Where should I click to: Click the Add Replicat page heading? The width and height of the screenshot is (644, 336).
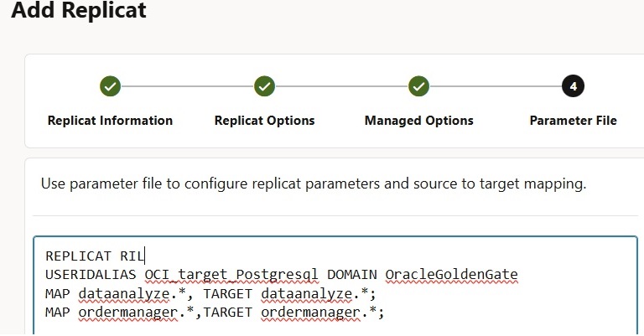[79, 10]
